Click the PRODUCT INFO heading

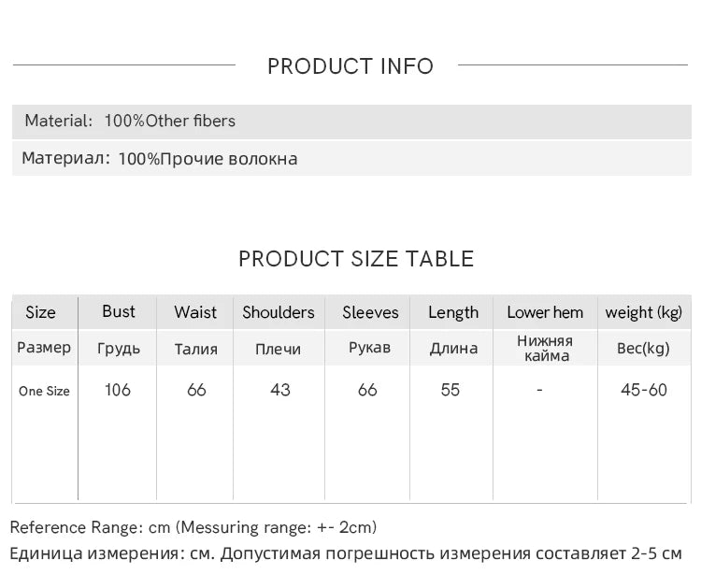(x=350, y=66)
